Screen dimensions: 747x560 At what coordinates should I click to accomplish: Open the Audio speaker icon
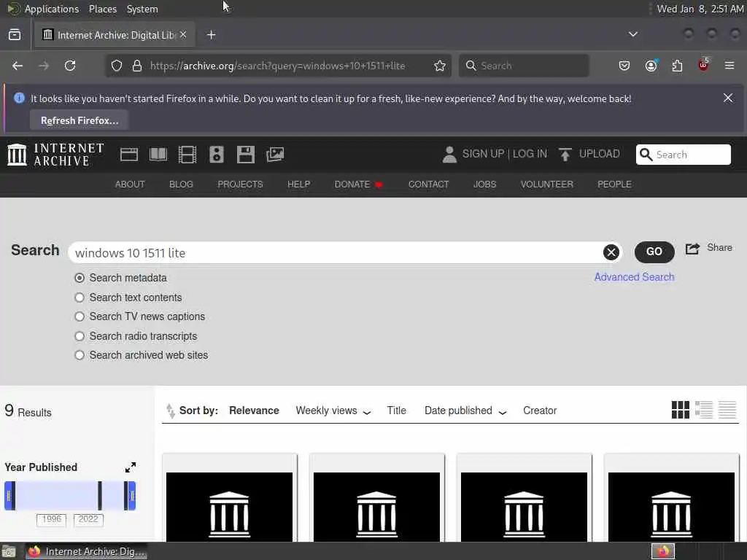[x=216, y=155]
